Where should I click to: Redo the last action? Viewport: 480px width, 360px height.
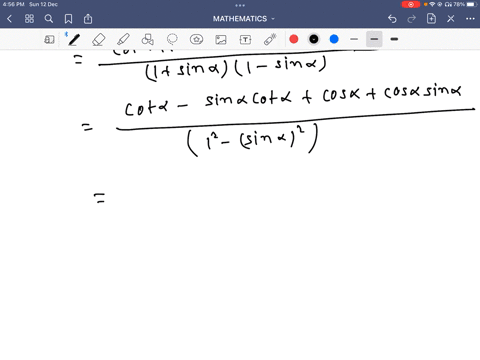pos(412,19)
